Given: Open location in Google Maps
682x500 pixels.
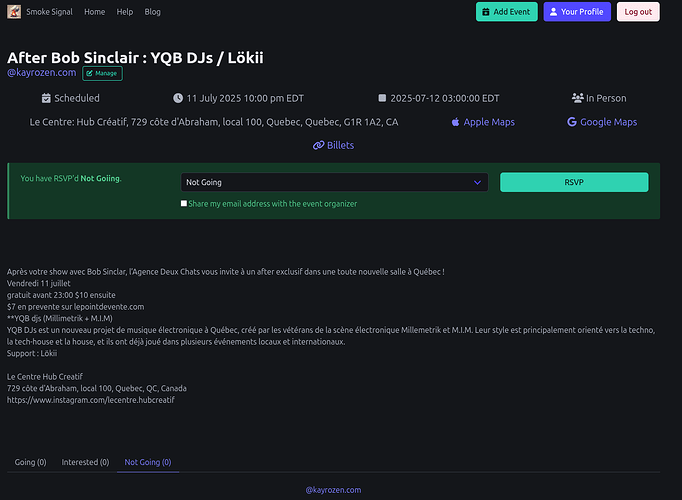Looking at the screenshot, I should [x=602, y=122].
